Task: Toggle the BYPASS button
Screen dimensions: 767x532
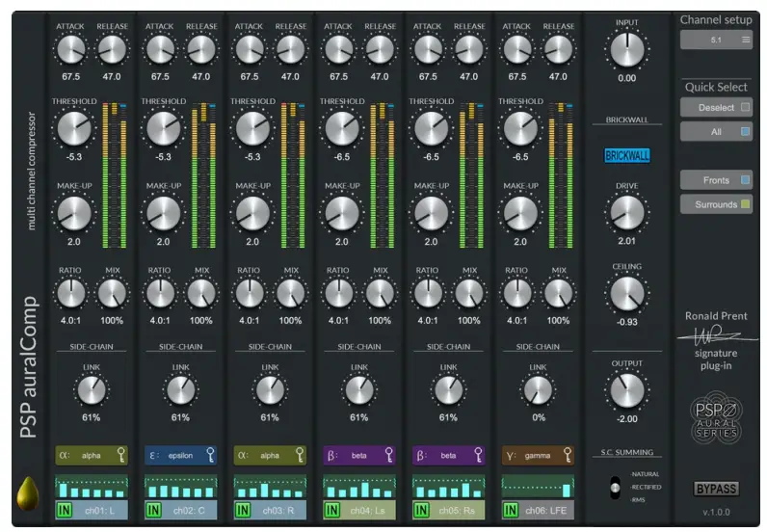Action: 716,489
